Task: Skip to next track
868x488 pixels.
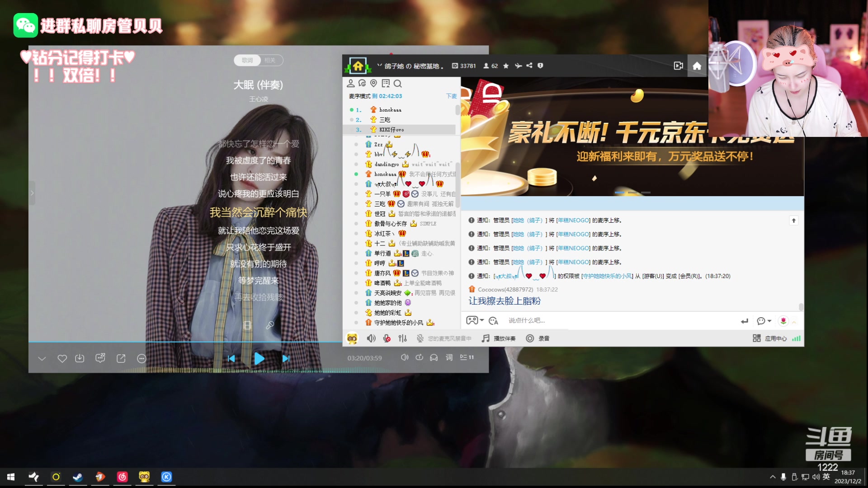Action: pos(286,358)
